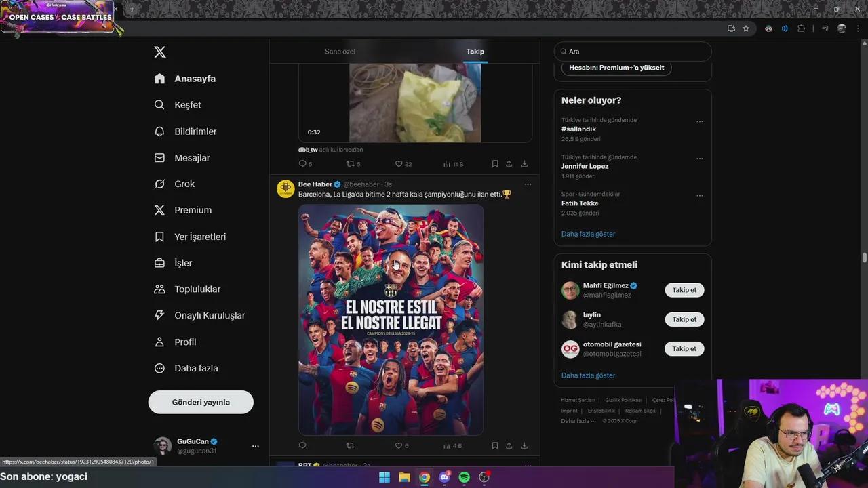
Task: Repost the dbb_tw video post
Action: tap(350, 164)
